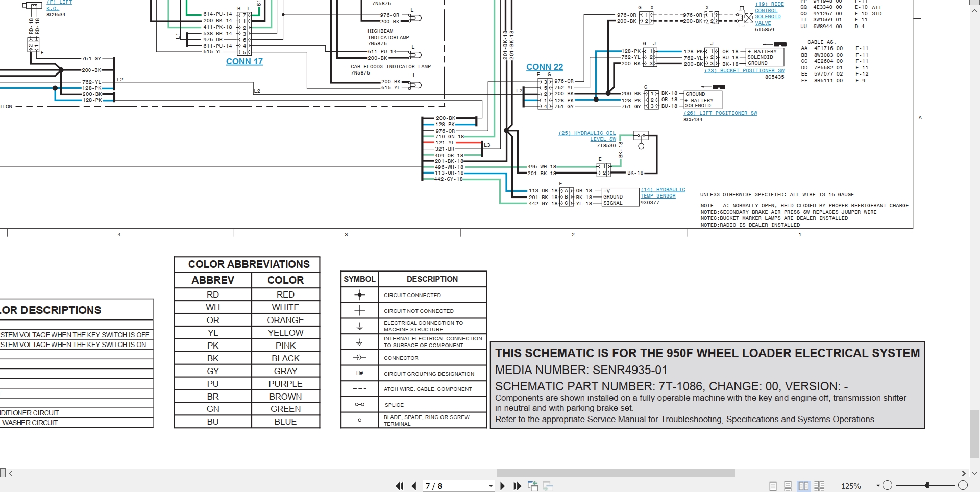The height and width of the screenshot is (492, 980).
Task: Click the BU abbreviation cell
Action: click(213, 422)
